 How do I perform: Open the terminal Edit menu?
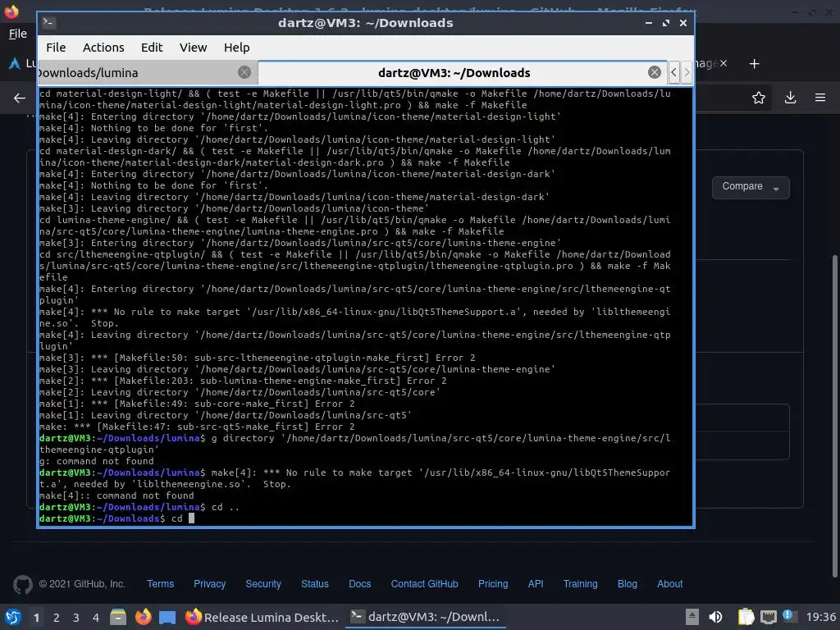point(152,48)
